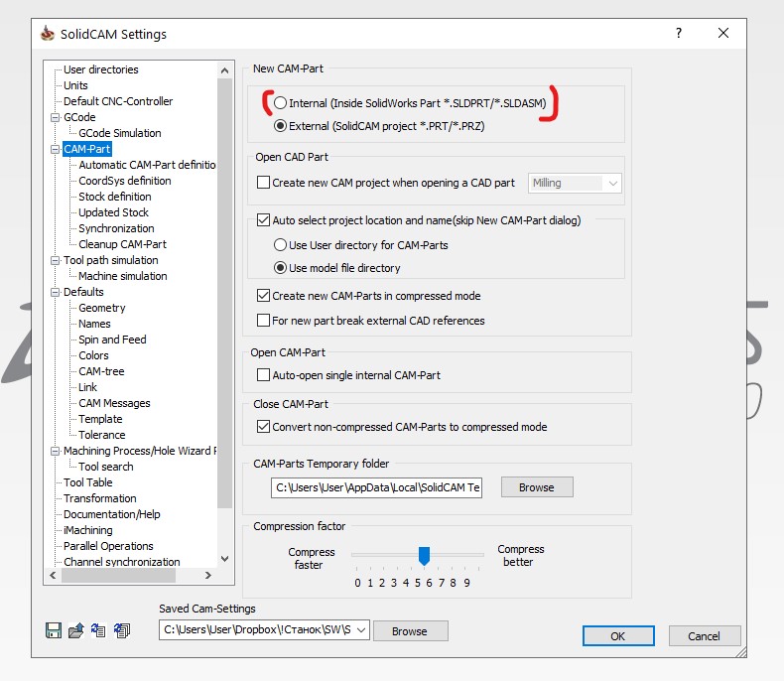The height and width of the screenshot is (681, 784).
Task: Click the single-page refresh settings icon
Action: pos(98,630)
